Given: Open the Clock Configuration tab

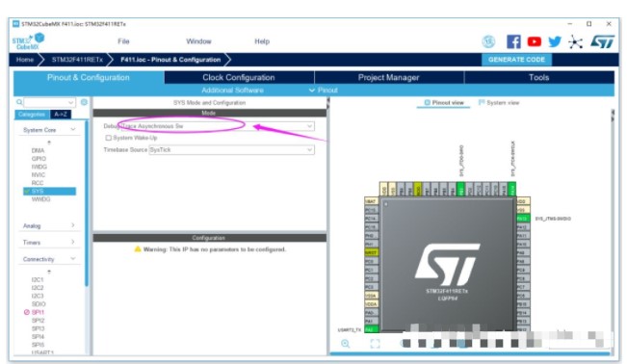Looking at the screenshot, I should pyautogui.click(x=239, y=77).
